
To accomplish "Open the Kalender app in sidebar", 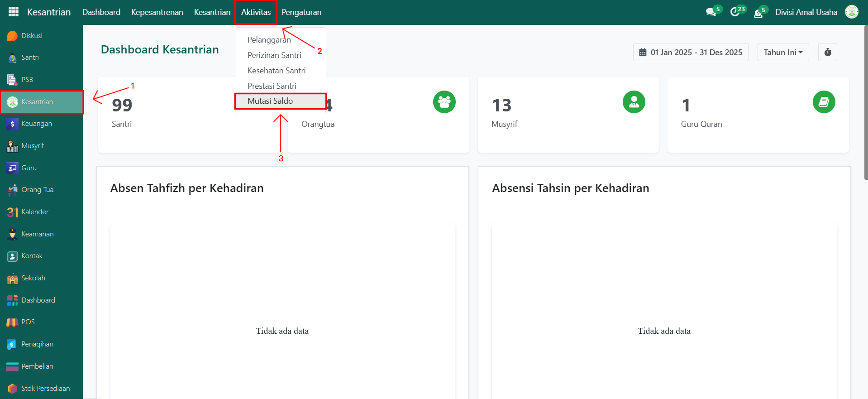I will [x=34, y=212].
